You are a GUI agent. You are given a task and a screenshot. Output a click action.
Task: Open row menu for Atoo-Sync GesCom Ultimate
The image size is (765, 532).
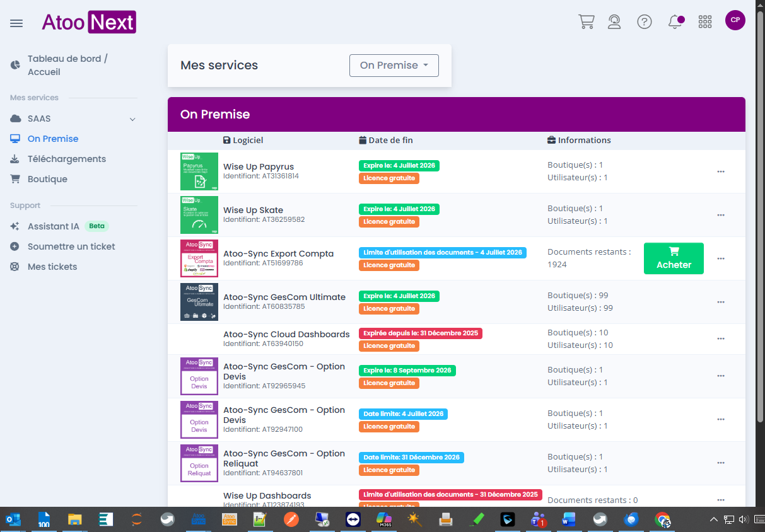[721, 302]
